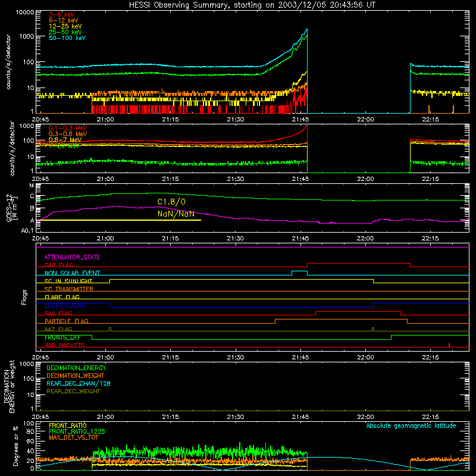Click the 'Absolute geomagnetic latitude' label
The height and width of the screenshot is (476, 476).
tap(411, 426)
